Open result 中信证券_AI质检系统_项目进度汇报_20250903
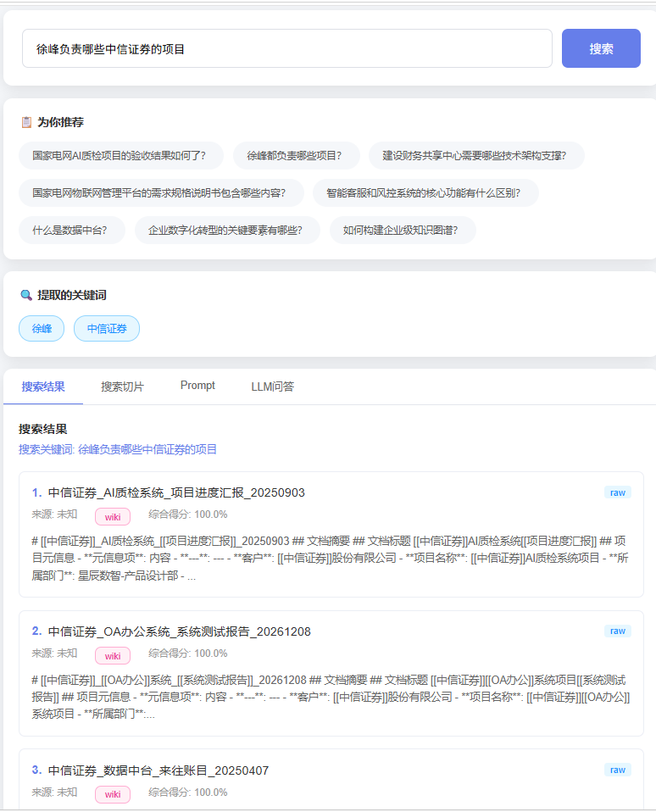This screenshot has height=812, width=656. point(176,492)
